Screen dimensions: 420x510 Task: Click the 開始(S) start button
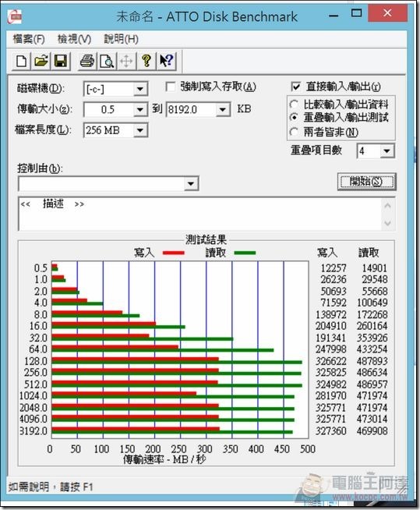coord(367,181)
